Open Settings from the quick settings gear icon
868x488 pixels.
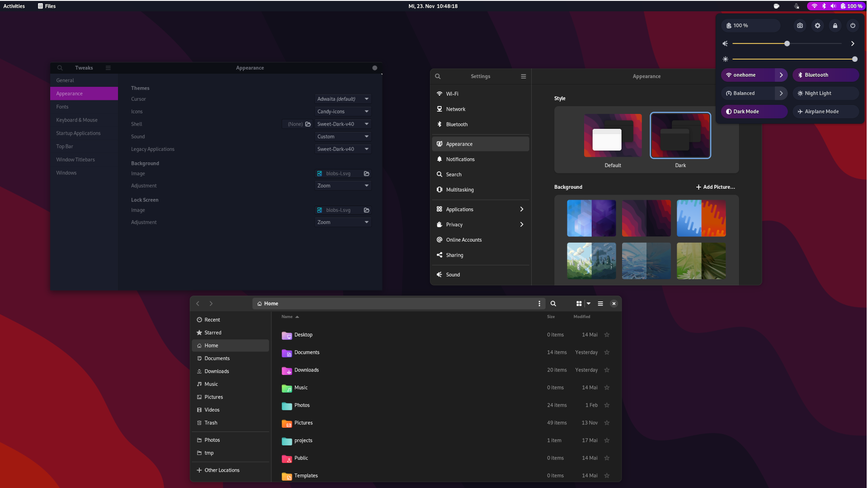817,26
